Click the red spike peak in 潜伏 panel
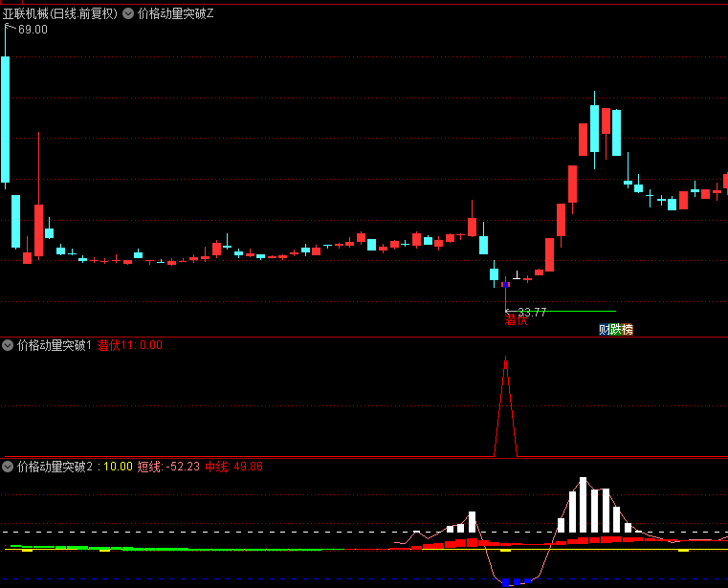Viewport: 728px width, 588px height. 506,358
